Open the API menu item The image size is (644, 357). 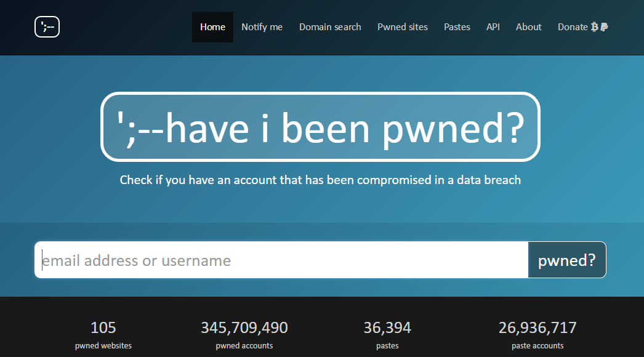pos(493,27)
